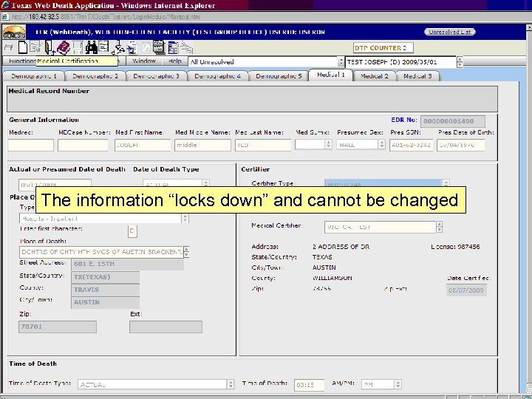This screenshot has width=532, height=399.
Task: Click the EDR No field
Action: 453,121
